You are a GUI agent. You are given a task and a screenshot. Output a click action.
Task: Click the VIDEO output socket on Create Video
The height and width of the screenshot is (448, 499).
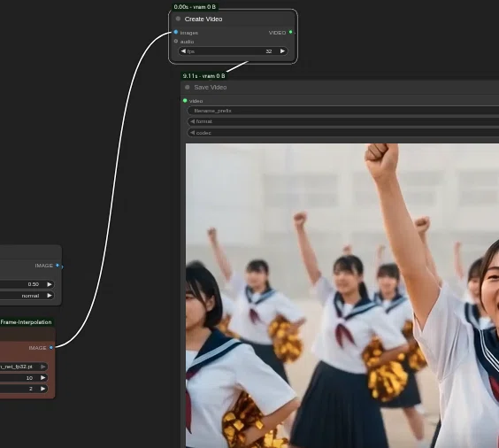[290, 32]
